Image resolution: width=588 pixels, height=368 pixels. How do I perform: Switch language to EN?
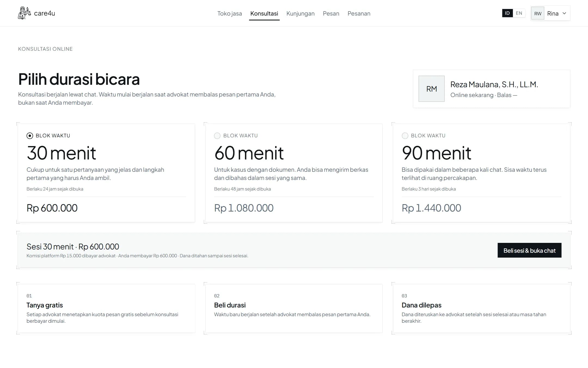(519, 13)
